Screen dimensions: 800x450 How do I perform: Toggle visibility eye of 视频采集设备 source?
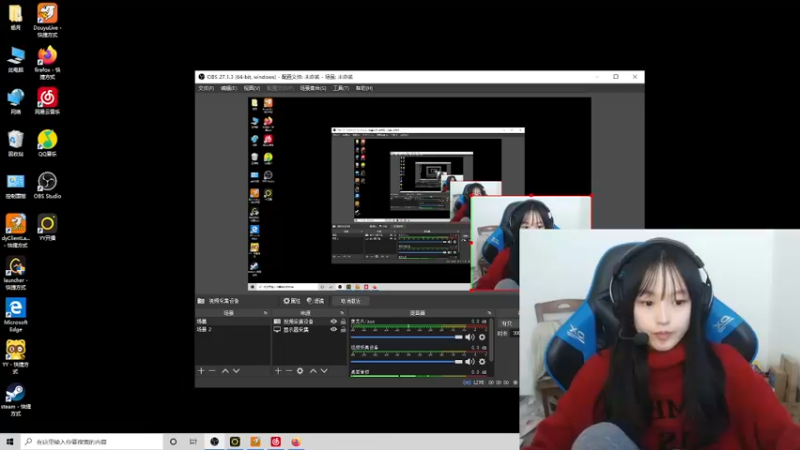coord(334,321)
